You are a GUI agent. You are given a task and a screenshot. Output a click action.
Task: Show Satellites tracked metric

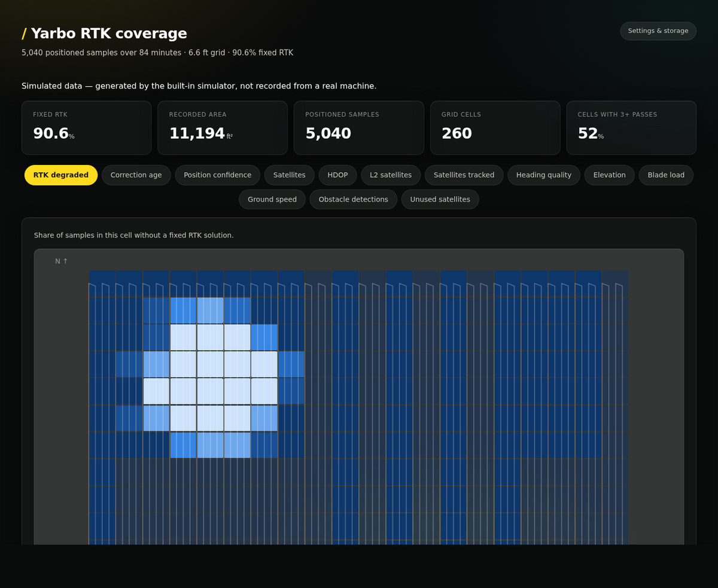(x=464, y=175)
